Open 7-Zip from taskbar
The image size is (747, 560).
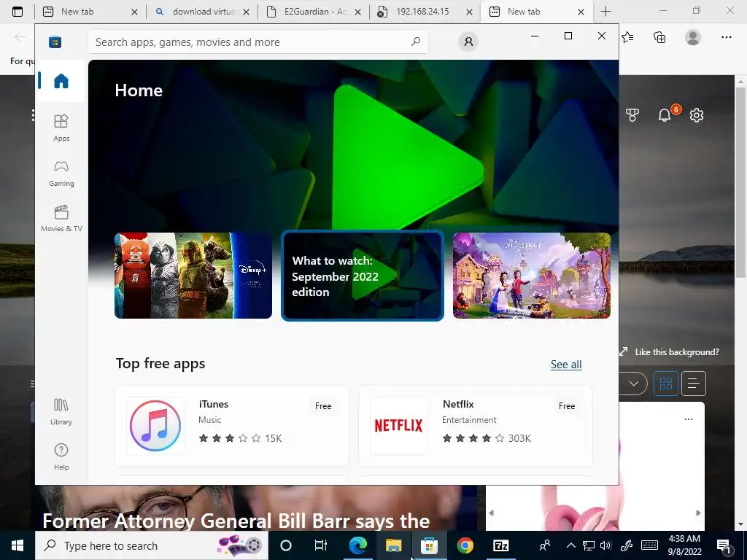(x=500, y=545)
